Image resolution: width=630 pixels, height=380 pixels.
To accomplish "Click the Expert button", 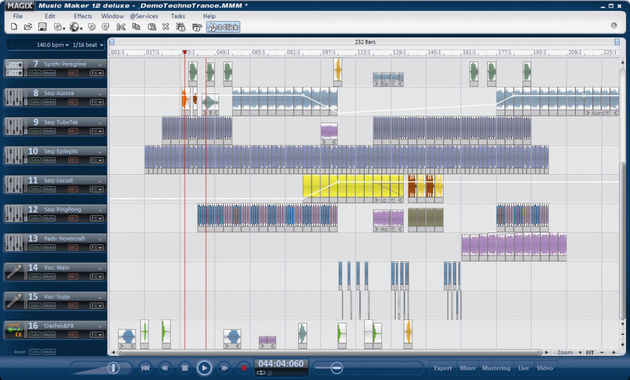I will (x=443, y=368).
